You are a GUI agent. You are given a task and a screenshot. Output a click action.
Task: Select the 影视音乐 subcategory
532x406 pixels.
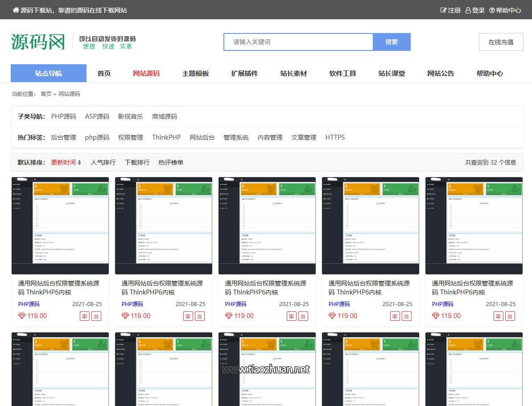click(131, 116)
